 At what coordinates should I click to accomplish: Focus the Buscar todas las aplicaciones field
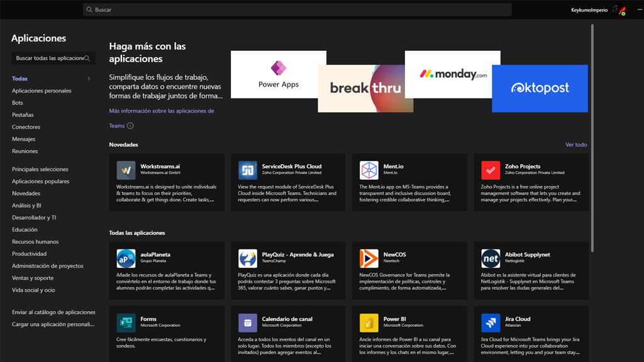53,58
